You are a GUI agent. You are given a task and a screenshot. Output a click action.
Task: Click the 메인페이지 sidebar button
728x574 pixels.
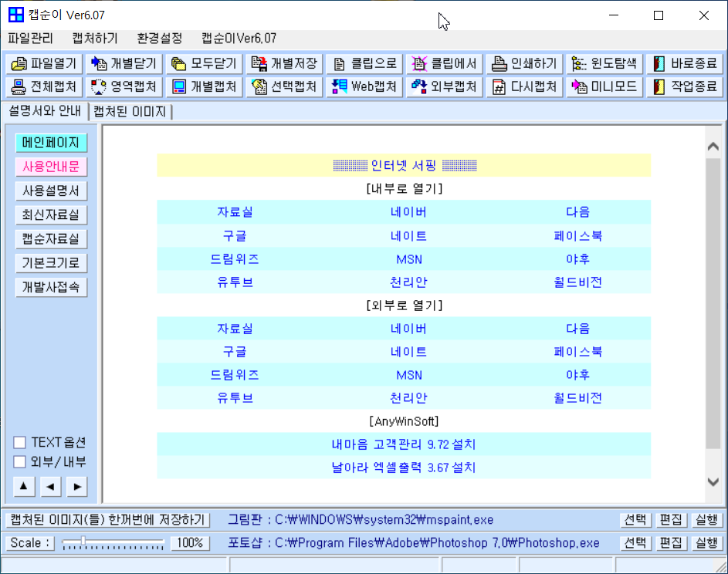[51, 143]
